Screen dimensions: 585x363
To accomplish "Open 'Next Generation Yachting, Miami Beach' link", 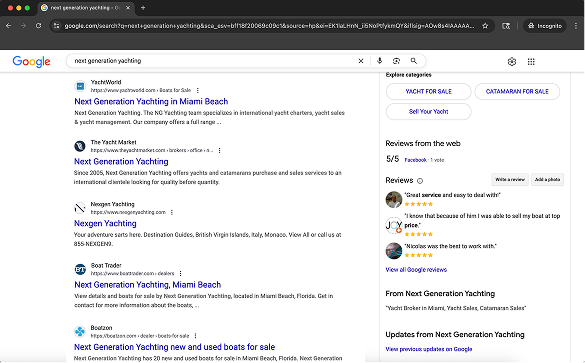I will [148, 285].
